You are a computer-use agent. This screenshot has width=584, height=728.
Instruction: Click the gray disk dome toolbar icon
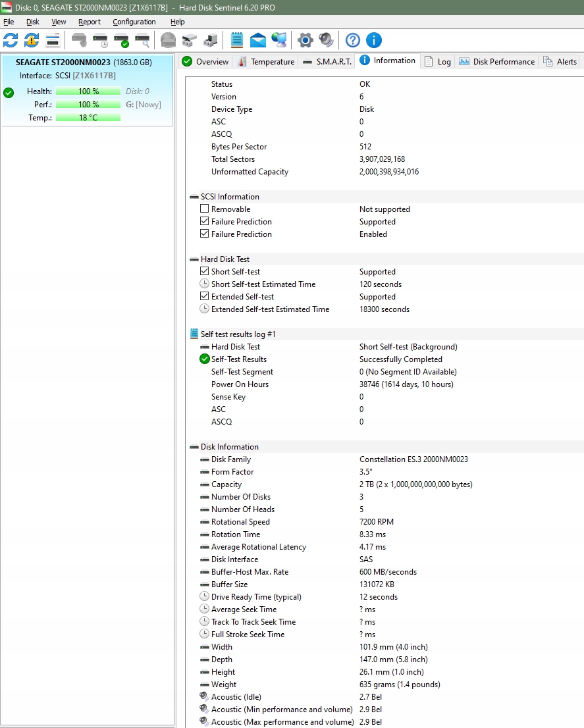[x=168, y=40]
